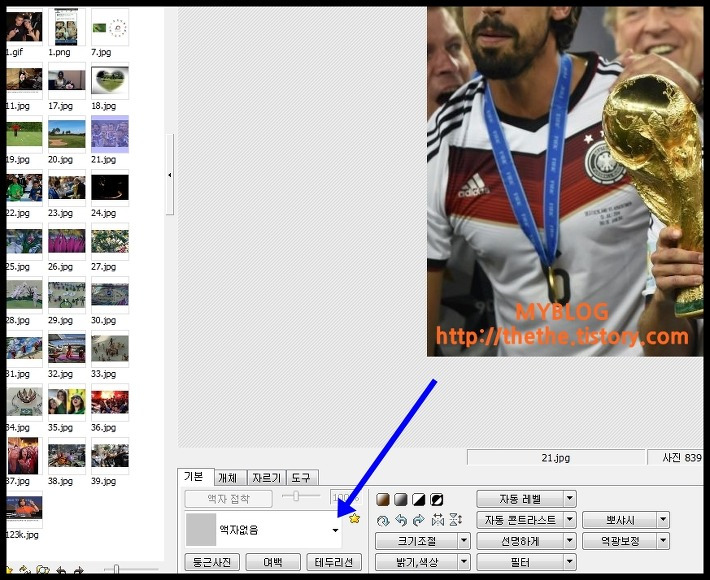Select the 123k.jpg thumbnail
This screenshot has width=710, height=580.
(x=24, y=508)
